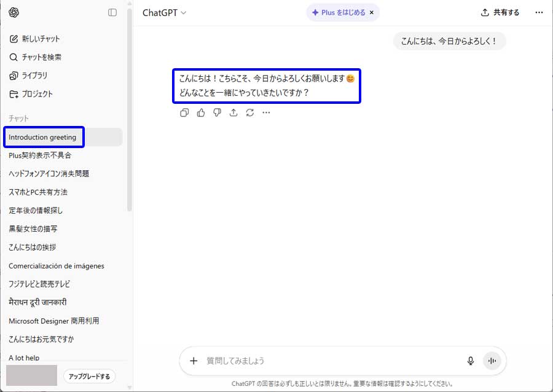This screenshot has height=392, width=553.
Task: Open the more options under the response
Action: pyautogui.click(x=266, y=112)
